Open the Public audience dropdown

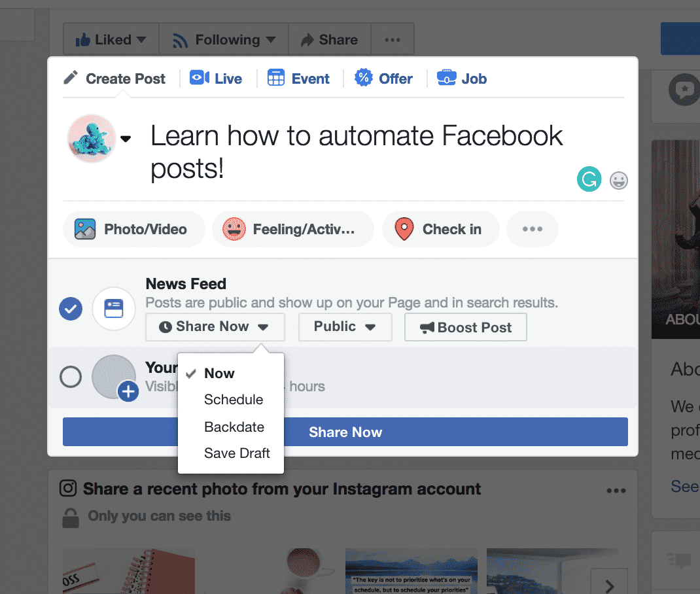345,327
